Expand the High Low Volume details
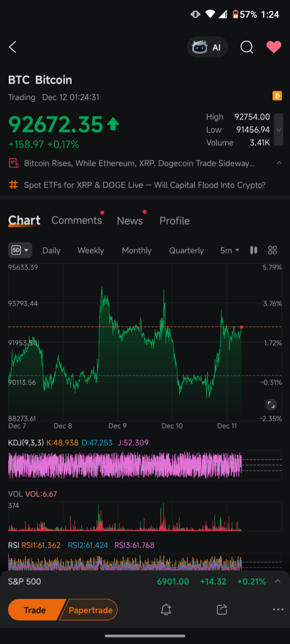290x644 pixels. (279, 130)
